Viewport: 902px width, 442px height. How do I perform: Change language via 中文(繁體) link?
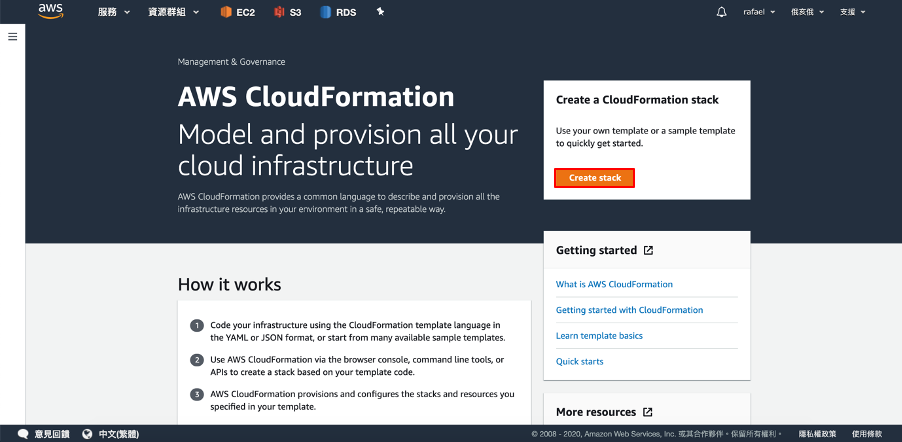(119, 434)
